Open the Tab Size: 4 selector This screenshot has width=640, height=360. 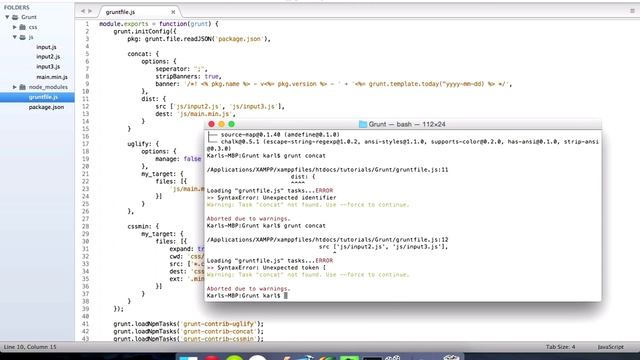pos(560,347)
